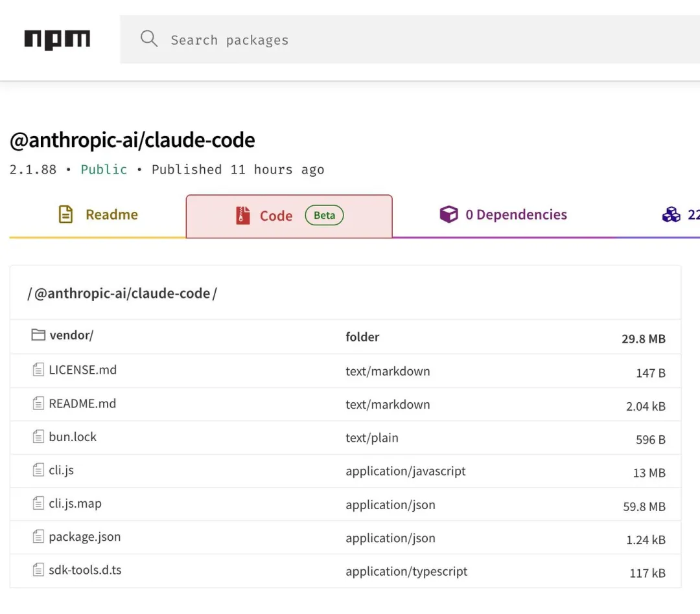The height and width of the screenshot is (614, 700).
Task: Click the README.md file icon
Action: pyautogui.click(x=38, y=404)
